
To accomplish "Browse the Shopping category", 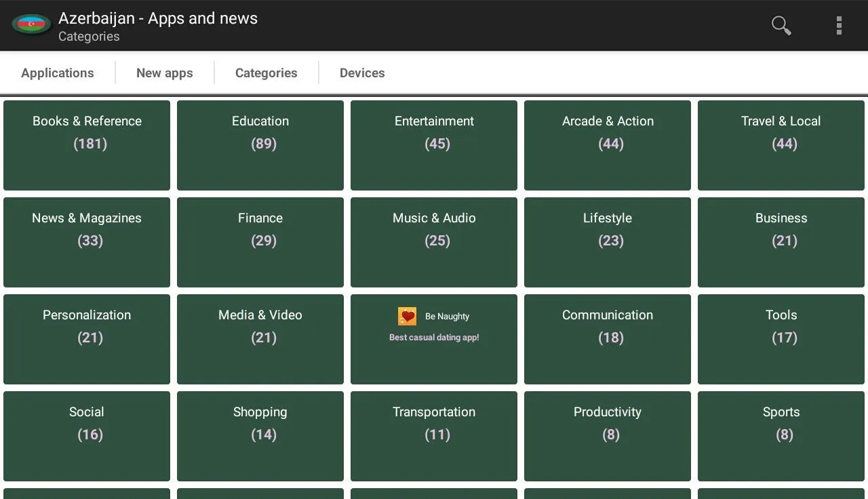I will point(260,436).
